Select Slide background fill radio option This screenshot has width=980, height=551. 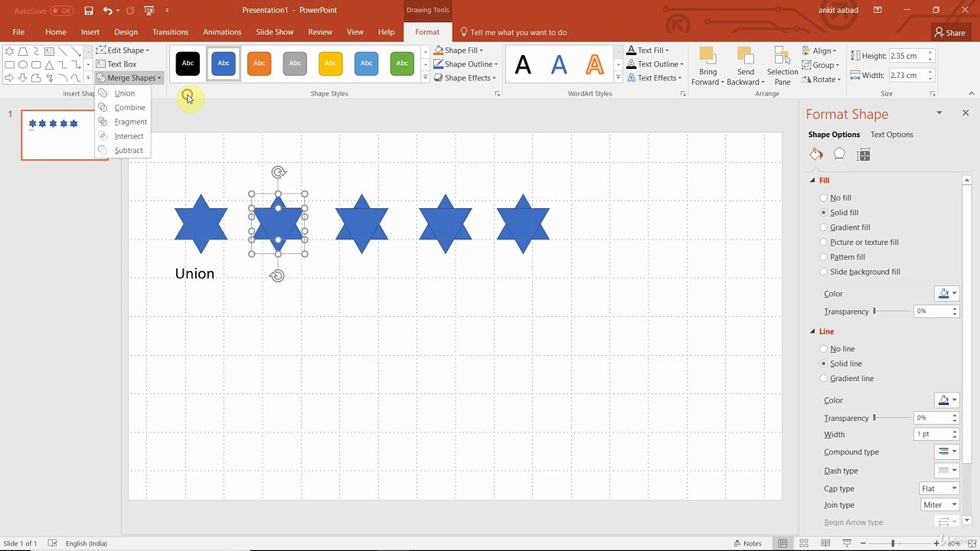(824, 272)
